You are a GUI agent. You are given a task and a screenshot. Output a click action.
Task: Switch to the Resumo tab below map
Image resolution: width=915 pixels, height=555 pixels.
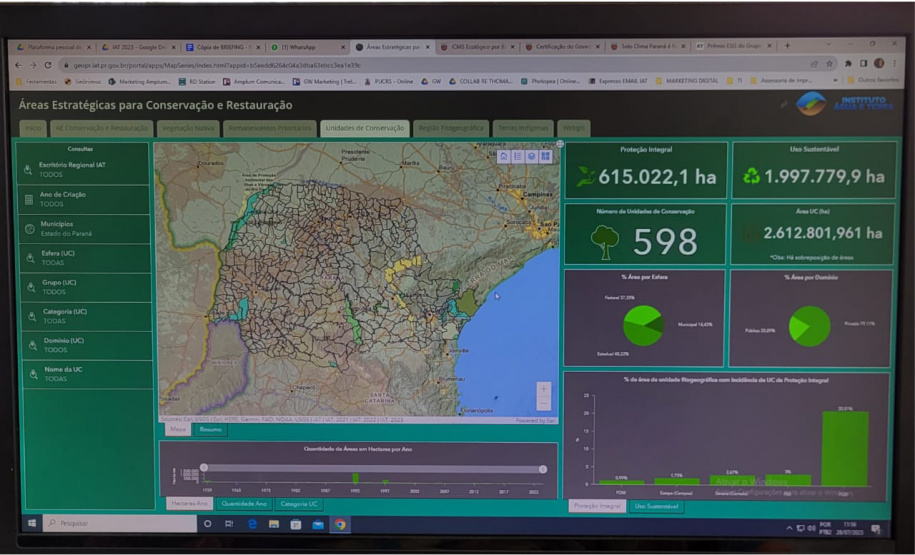pyautogui.click(x=210, y=429)
